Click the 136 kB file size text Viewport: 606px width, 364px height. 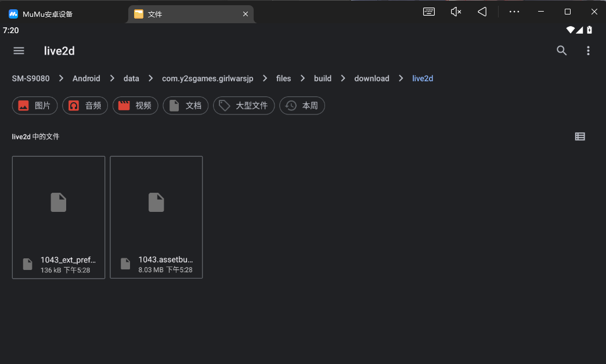click(51, 270)
